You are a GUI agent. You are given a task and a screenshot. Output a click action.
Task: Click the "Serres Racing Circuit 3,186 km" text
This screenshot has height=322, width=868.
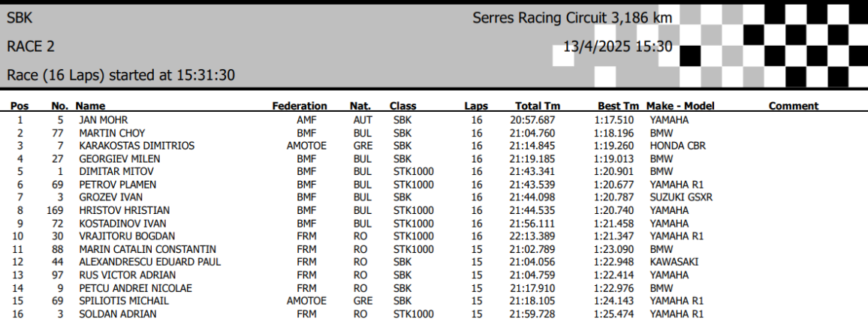click(x=572, y=17)
